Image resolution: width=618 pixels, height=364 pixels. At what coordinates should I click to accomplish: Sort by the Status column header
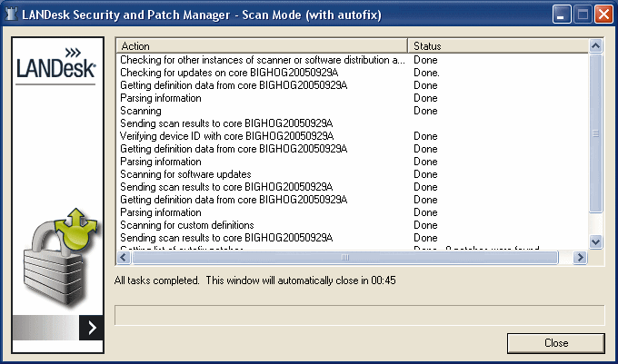coord(498,46)
